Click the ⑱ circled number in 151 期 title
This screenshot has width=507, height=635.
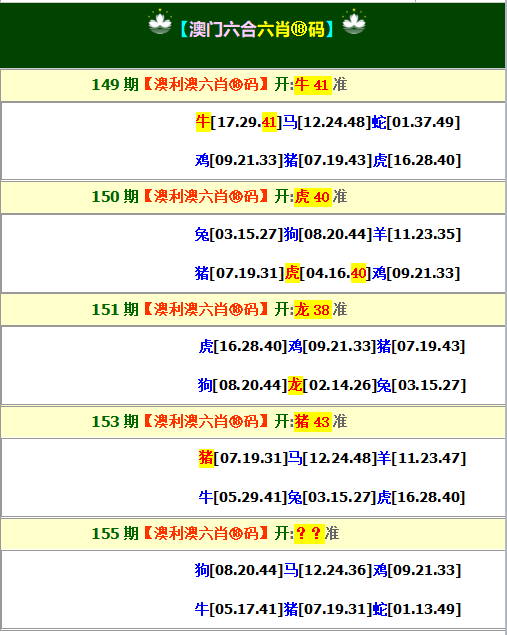tap(236, 310)
